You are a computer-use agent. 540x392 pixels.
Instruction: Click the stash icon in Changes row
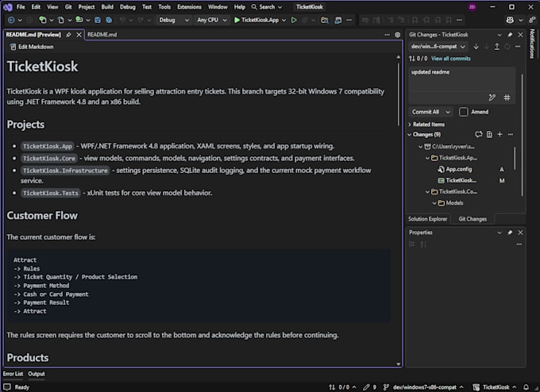(x=489, y=135)
